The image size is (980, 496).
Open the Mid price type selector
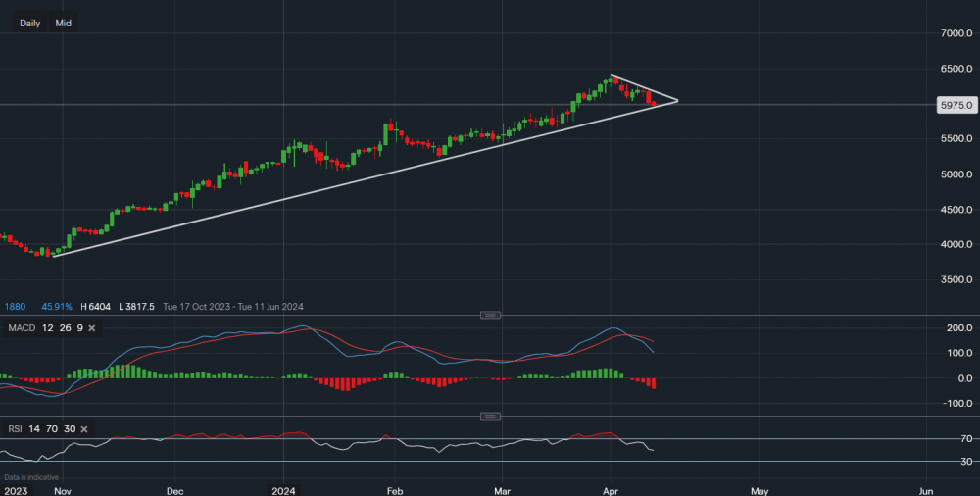pyautogui.click(x=63, y=23)
